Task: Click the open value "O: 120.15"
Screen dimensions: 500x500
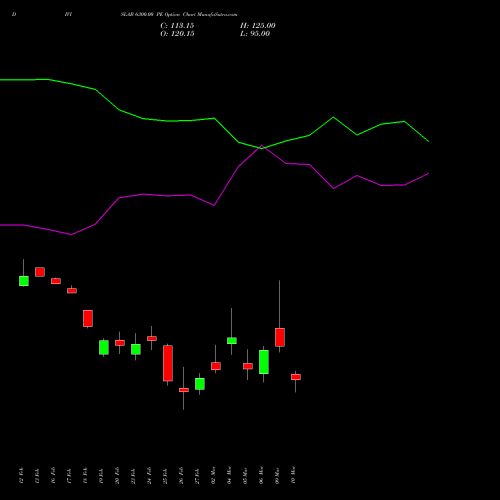Action: (x=177, y=34)
